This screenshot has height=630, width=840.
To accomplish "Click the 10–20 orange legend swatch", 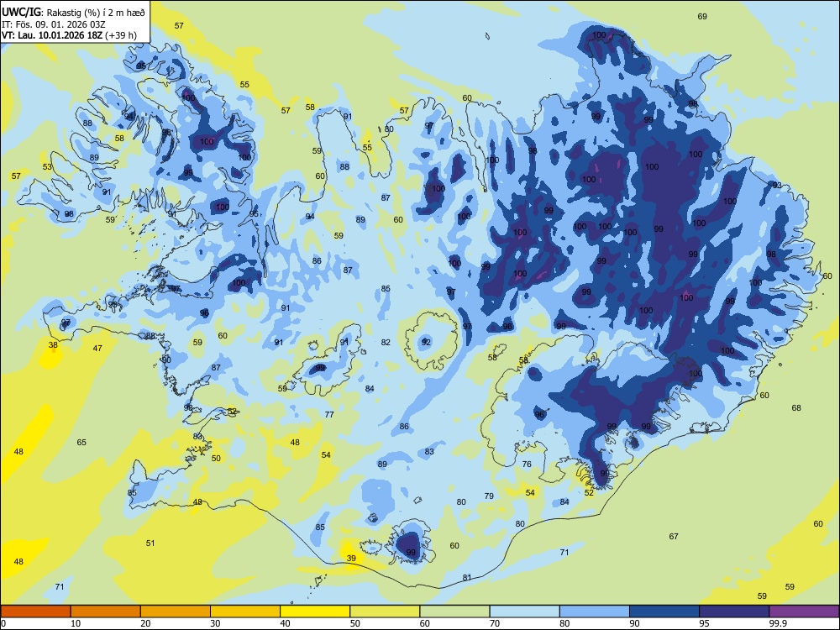I will click(x=106, y=612).
